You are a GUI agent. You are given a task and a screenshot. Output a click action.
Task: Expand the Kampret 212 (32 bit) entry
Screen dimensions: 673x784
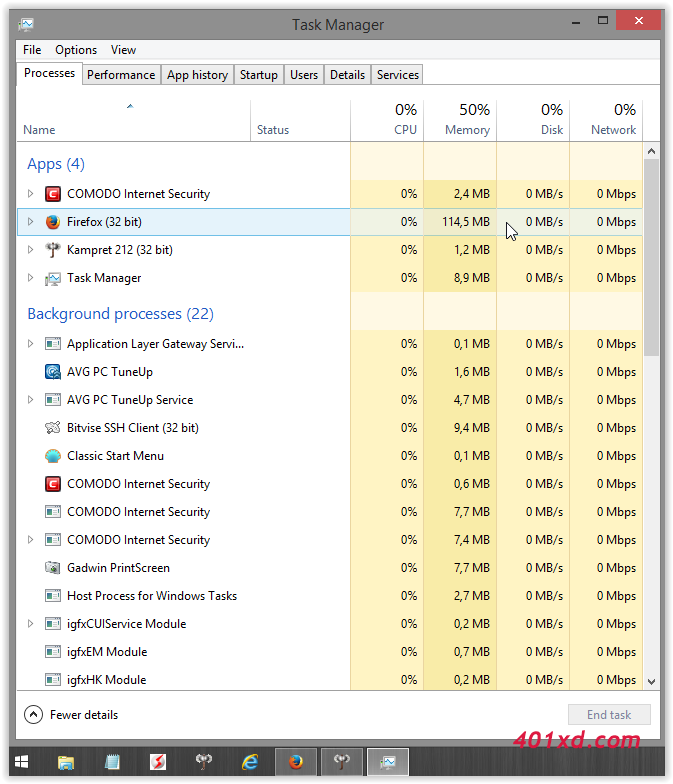tap(30, 250)
